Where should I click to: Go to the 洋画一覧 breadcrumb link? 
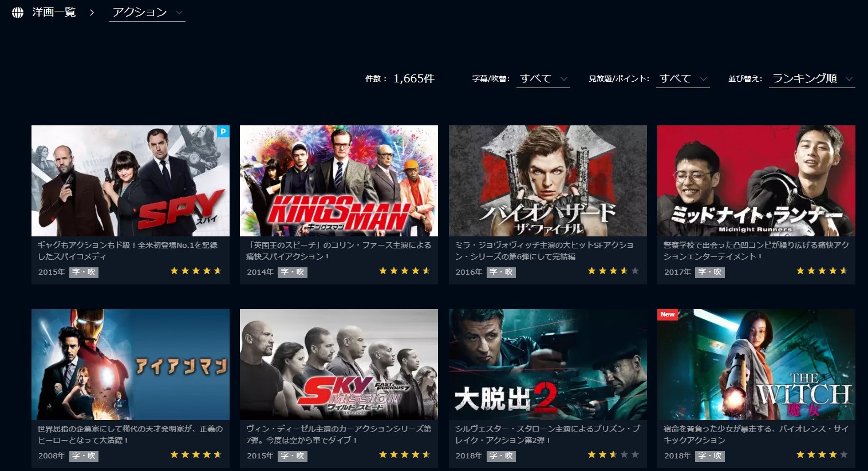pyautogui.click(x=54, y=13)
